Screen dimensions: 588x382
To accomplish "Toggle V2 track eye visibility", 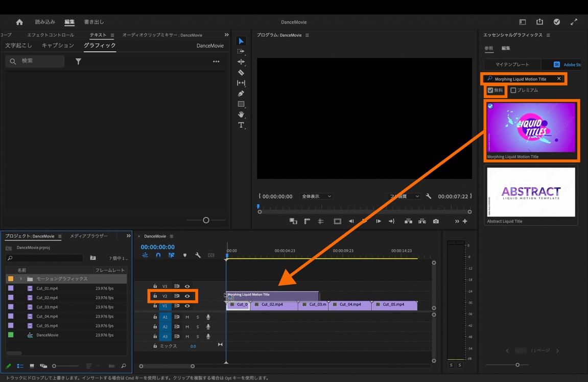I will (x=187, y=296).
